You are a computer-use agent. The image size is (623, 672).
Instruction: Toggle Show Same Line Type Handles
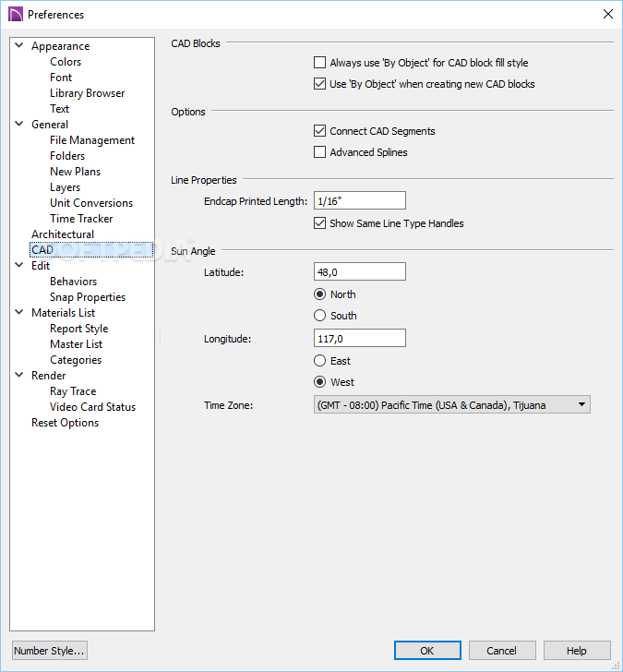tap(319, 223)
